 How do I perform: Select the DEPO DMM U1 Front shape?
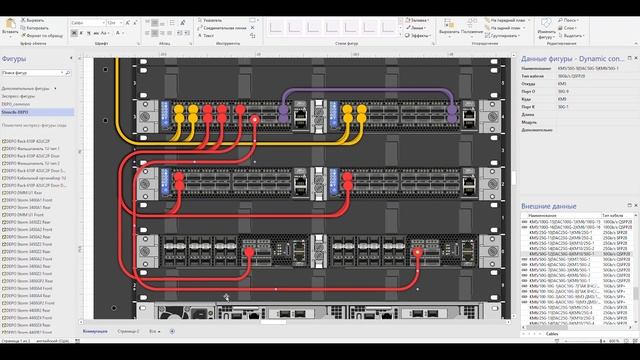click(x=24, y=214)
